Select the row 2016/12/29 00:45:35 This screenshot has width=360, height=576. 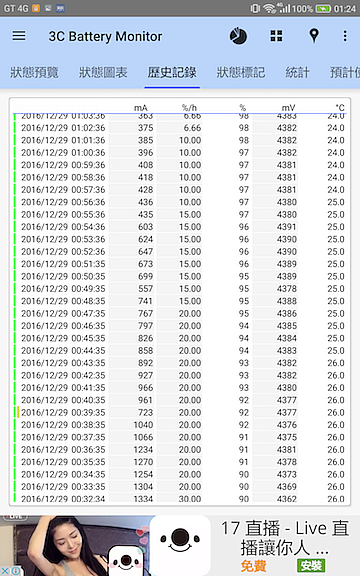(180, 338)
